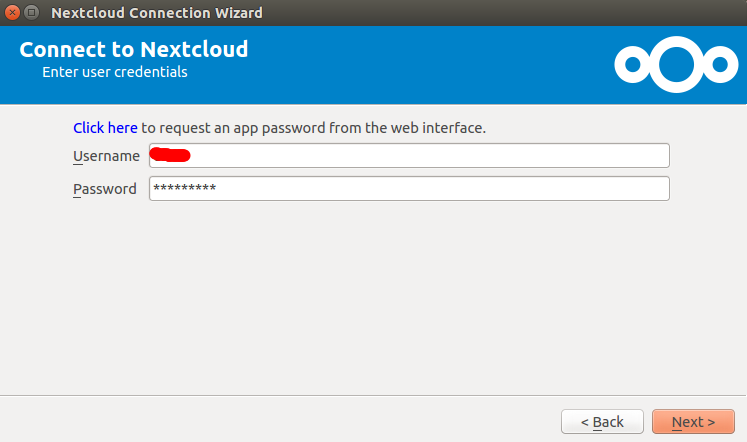Click the large center circle of the logo
747x442 pixels.
(676, 64)
